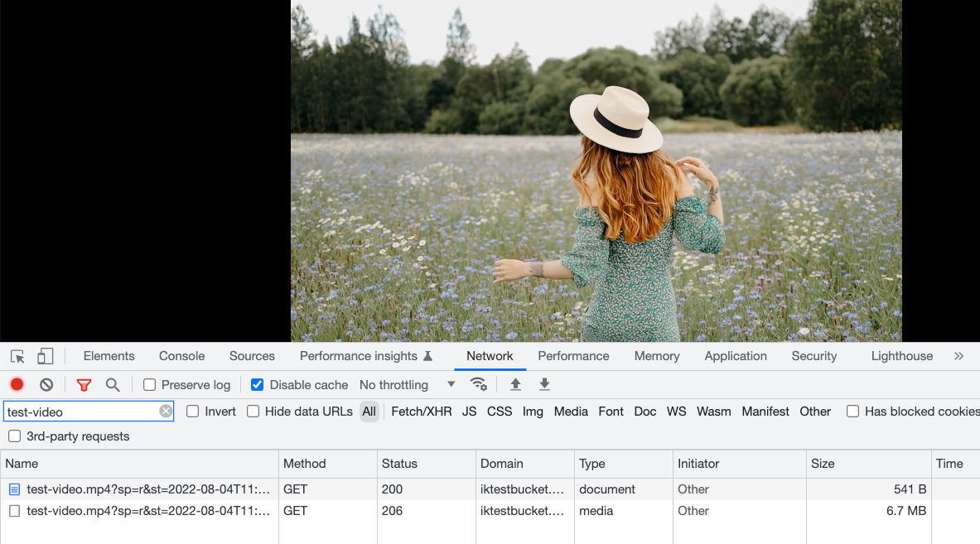This screenshot has width=980, height=544.
Task: Select the Network tab
Action: click(x=490, y=356)
